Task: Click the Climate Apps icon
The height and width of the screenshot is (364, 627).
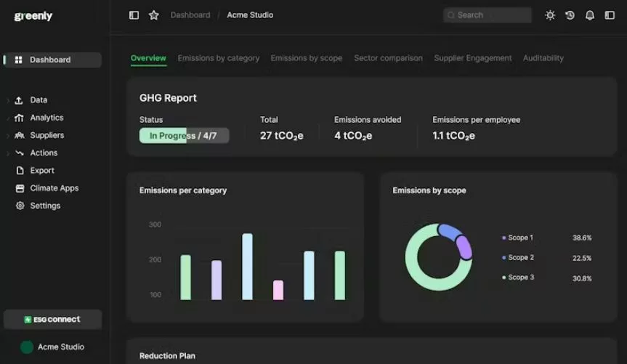Action: coord(20,188)
